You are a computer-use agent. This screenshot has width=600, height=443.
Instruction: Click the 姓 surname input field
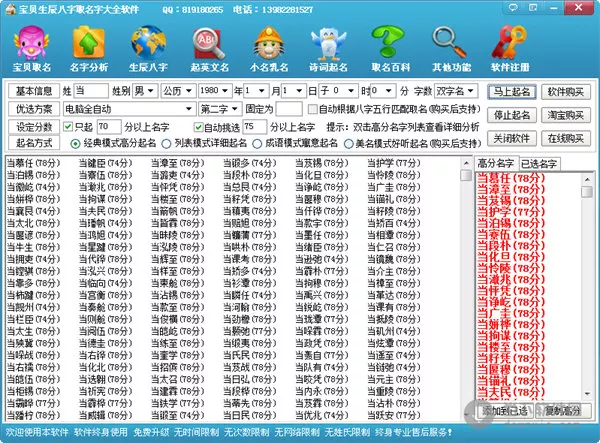click(91, 91)
